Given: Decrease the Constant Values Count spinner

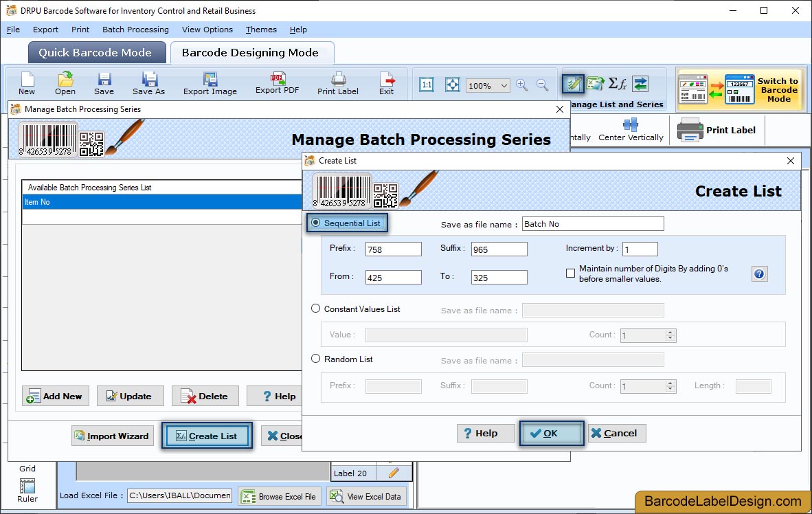Looking at the screenshot, I should point(670,338).
